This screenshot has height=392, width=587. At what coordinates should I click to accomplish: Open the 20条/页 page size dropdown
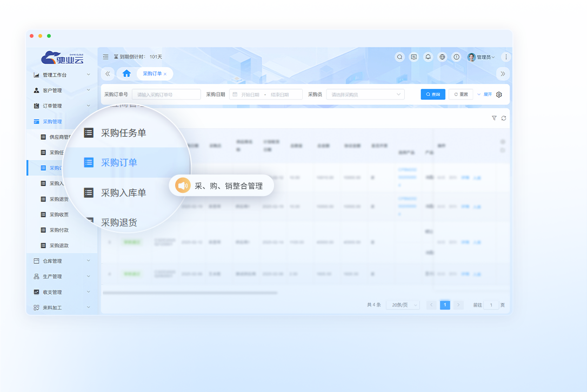pos(402,305)
